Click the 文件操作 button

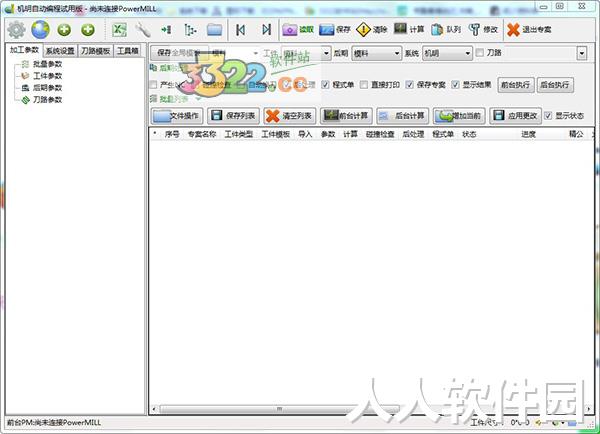(177, 116)
